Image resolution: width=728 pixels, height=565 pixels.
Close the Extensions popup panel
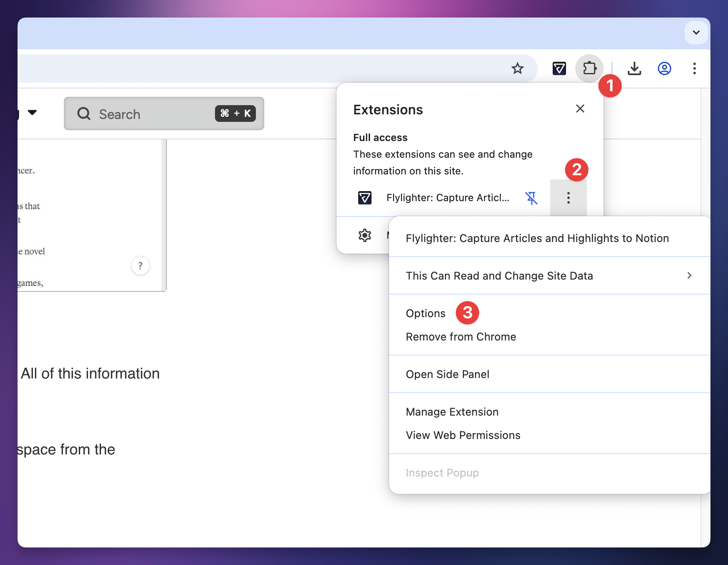click(x=580, y=109)
